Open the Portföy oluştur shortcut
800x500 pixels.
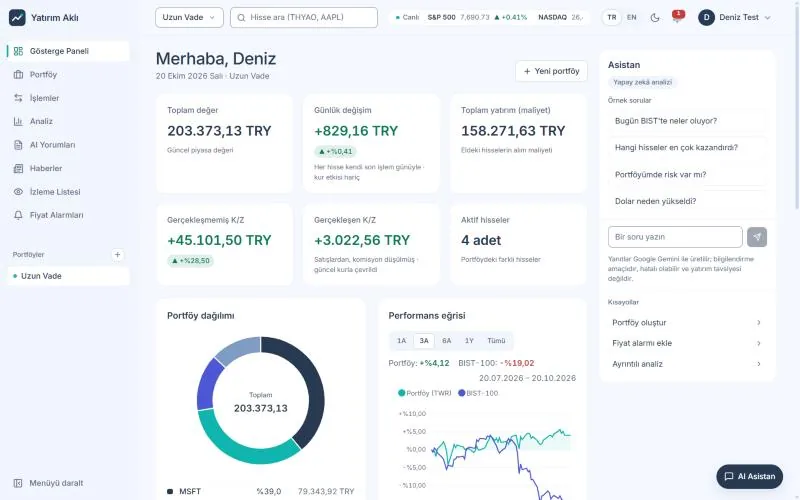coord(687,322)
